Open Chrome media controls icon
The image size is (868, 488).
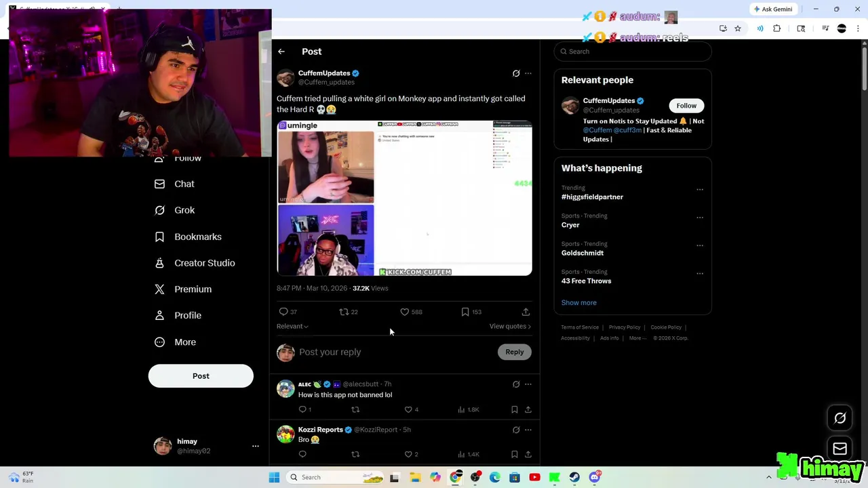(825, 28)
